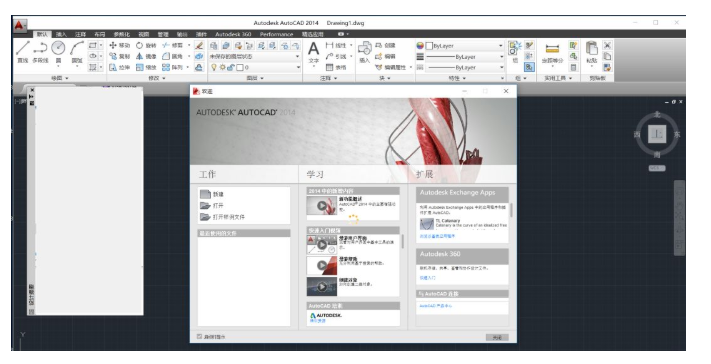Screen dimensions: 711x364
Task: Select the Line drawing tool
Action: [23, 51]
